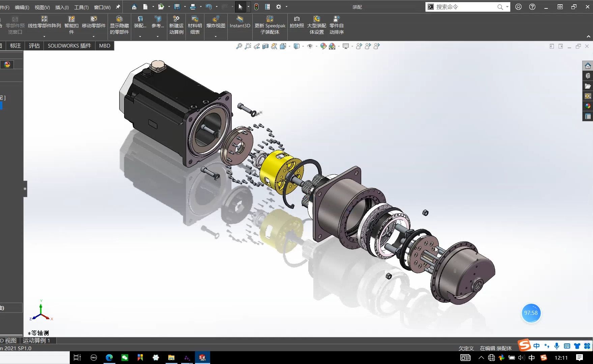Click the Home icon in quick access toolbar
Screen dimensions: 593x364
coord(134,7)
